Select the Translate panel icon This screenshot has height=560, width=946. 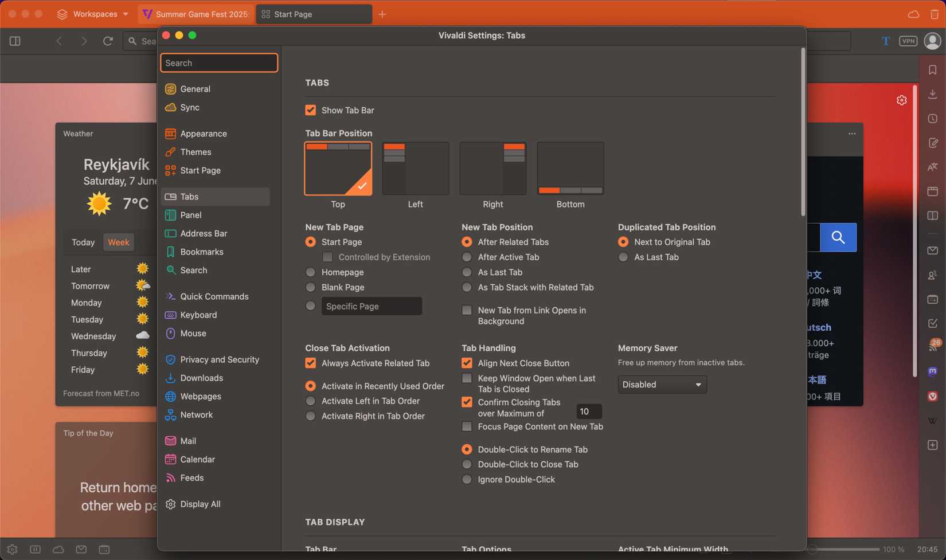coord(933,166)
